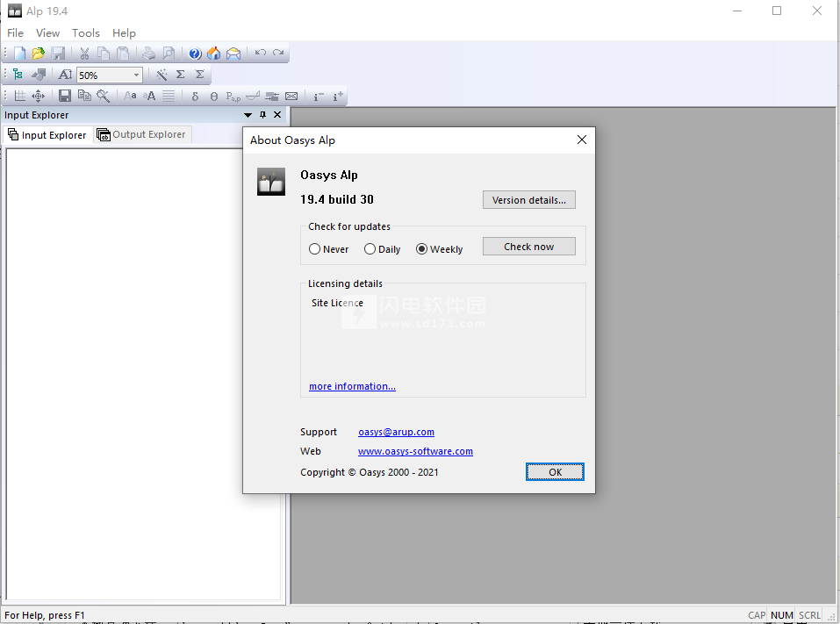Click the NUM status bar indicator
840x624 pixels.
781,615
